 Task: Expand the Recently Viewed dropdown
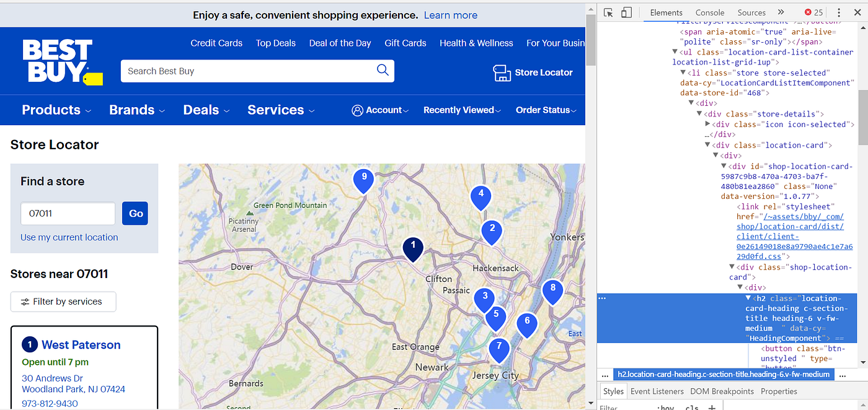coord(463,110)
